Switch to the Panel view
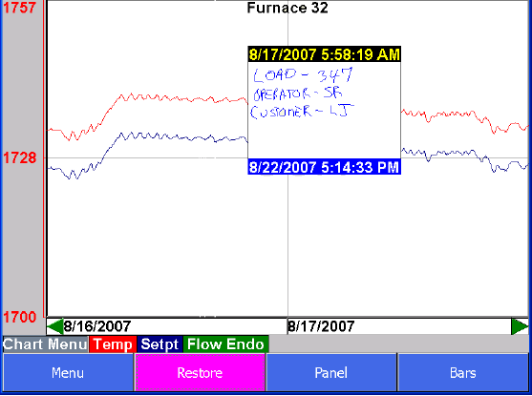 (331, 372)
